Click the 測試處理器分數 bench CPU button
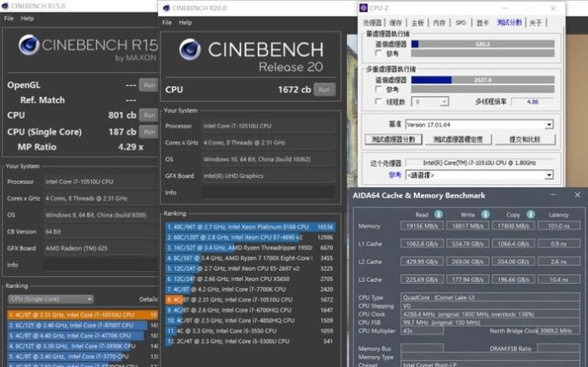This screenshot has width=588, height=367. tap(393, 139)
